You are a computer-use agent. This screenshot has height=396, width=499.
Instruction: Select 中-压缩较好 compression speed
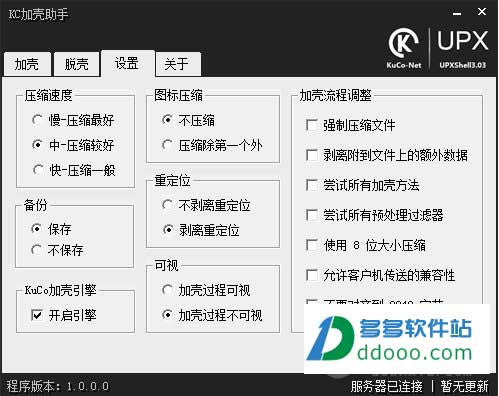[73, 145]
